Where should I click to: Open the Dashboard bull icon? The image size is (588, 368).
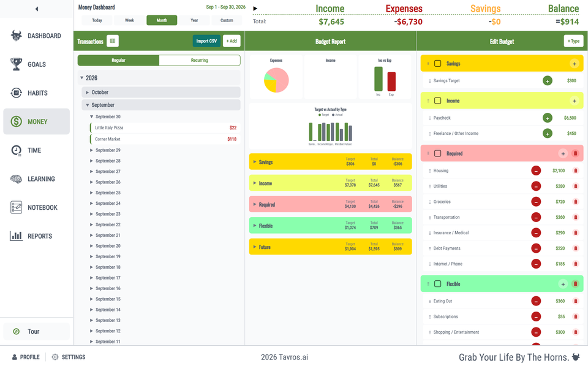coord(16,36)
